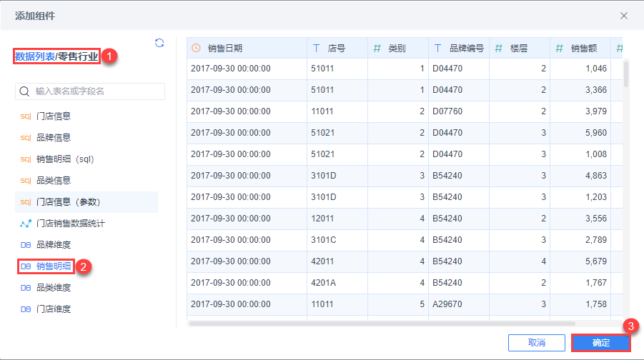Click the text type icon beside 品牌编号

point(438,49)
